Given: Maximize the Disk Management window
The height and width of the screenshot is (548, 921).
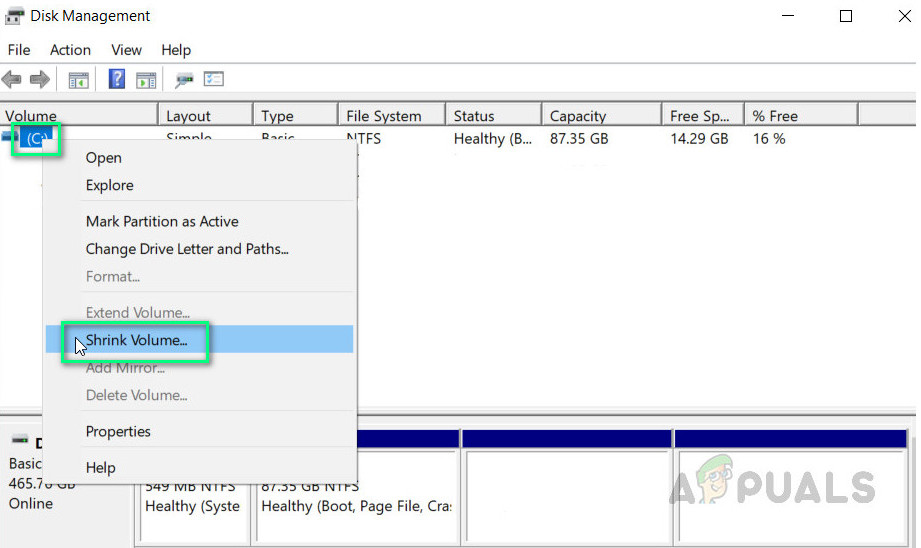Looking at the screenshot, I should [x=846, y=16].
